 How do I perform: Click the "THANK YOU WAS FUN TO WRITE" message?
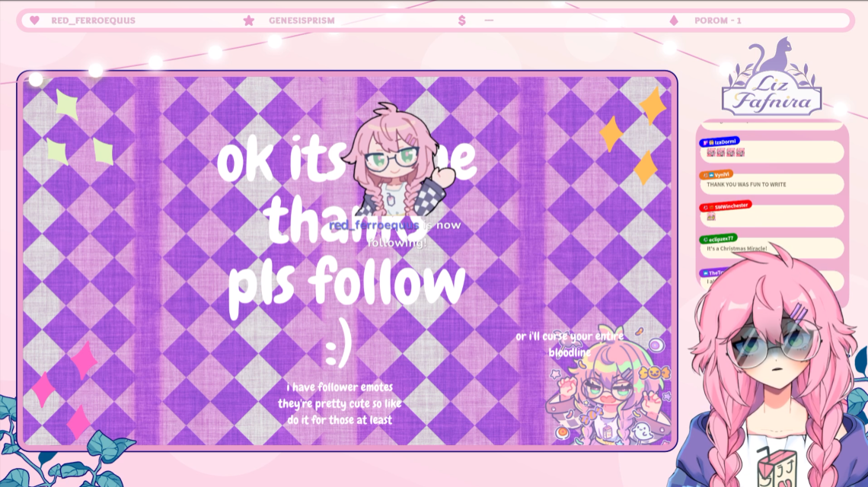(746, 184)
